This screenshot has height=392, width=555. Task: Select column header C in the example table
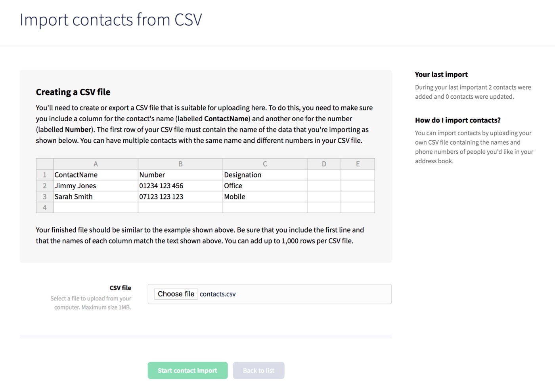[265, 163]
